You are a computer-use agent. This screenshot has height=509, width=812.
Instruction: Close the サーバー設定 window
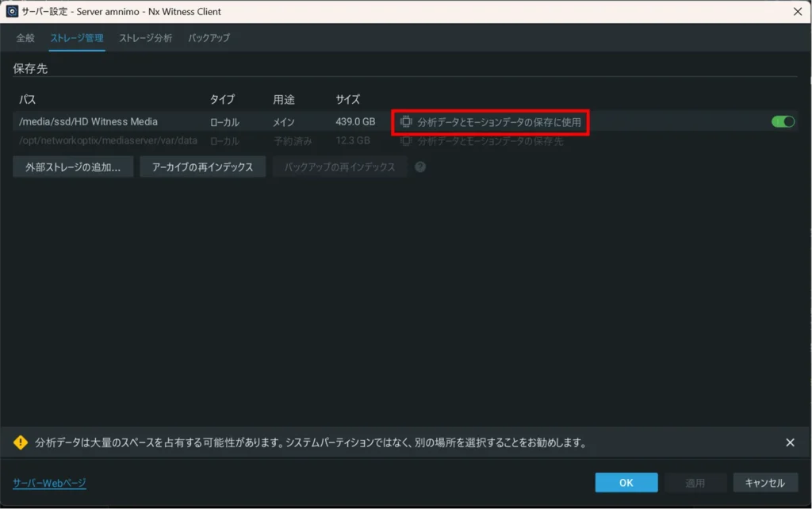[797, 12]
